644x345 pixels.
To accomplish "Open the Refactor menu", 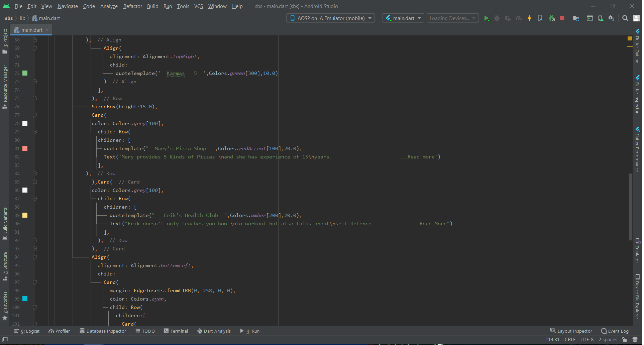I will pyautogui.click(x=132, y=6).
